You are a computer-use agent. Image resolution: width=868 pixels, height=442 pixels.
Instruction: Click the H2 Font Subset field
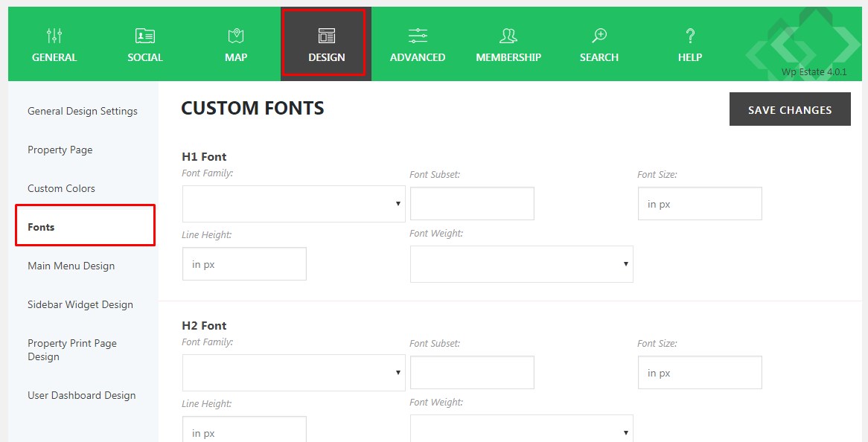tap(472, 373)
